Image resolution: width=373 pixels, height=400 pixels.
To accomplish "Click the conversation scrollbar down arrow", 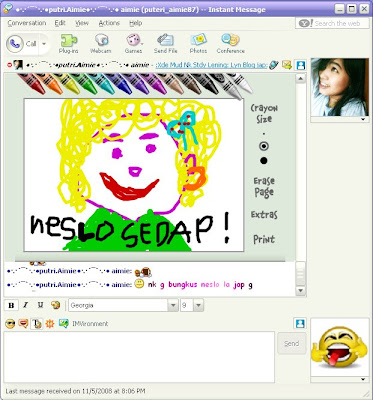I will click(x=300, y=291).
